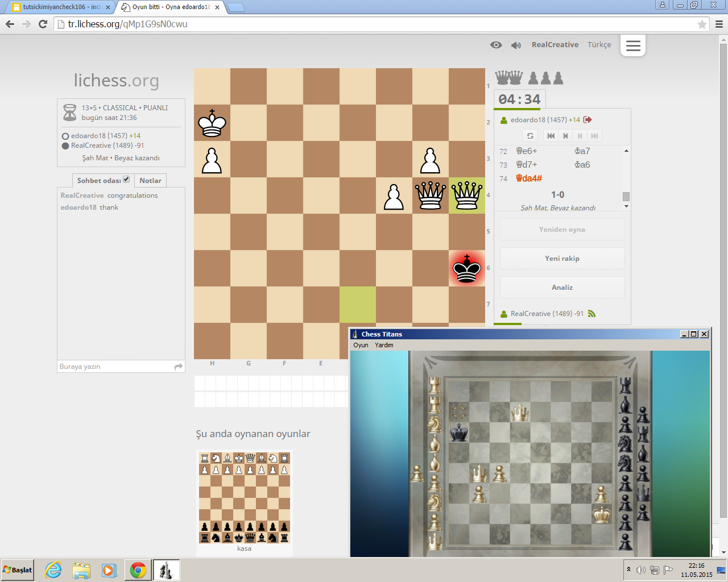Flip the board with the rotate icon
The image size is (728, 582).
[x=530, y=136]
